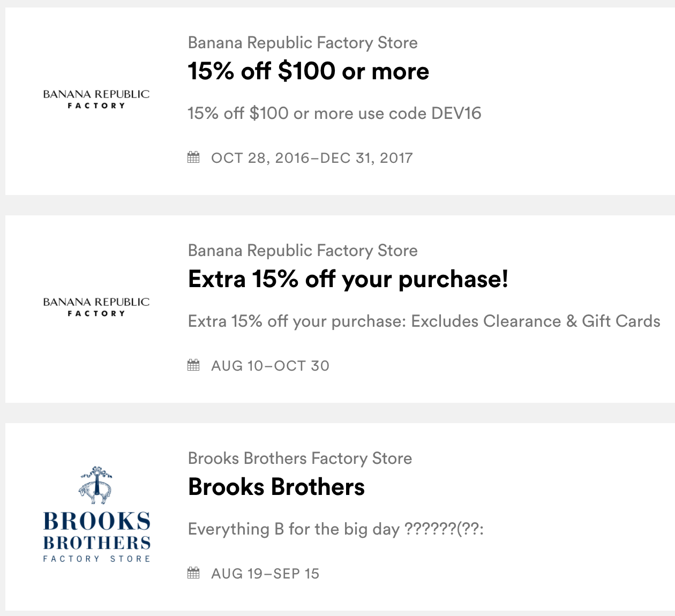Click the first Banana Republic Factory logo

click(96, 99)
